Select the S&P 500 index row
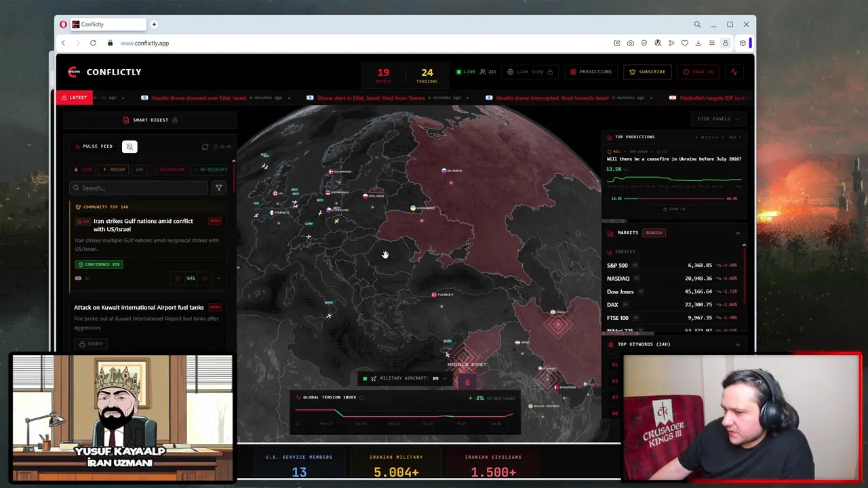The height and width of the screenshot is (488, 868). click(672, 266)
